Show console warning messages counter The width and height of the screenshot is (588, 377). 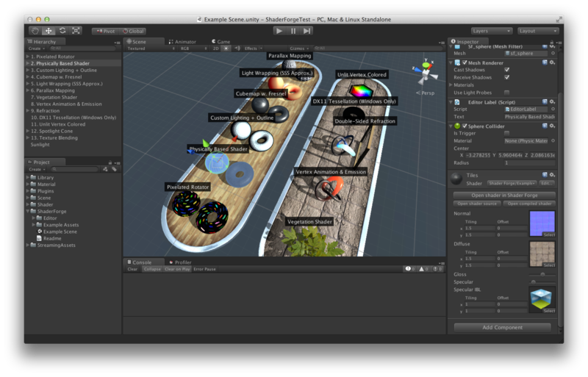pos(423,269)
